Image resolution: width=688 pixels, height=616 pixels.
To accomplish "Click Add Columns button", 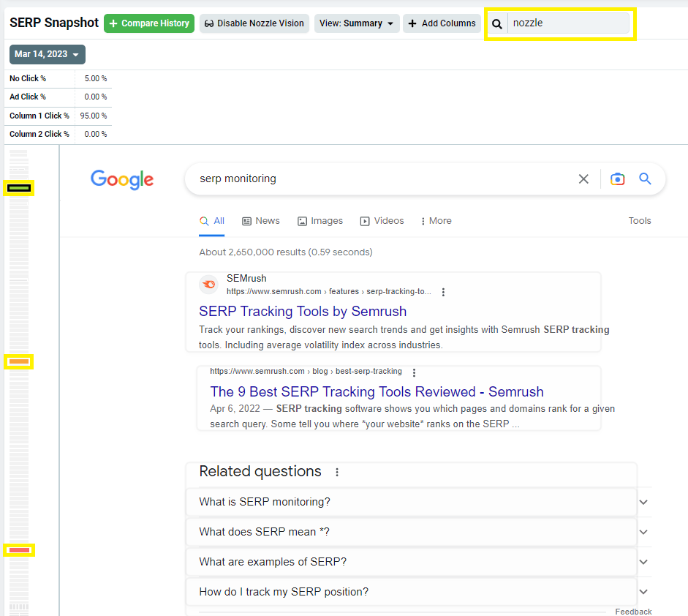I will [x=442, y=23].
